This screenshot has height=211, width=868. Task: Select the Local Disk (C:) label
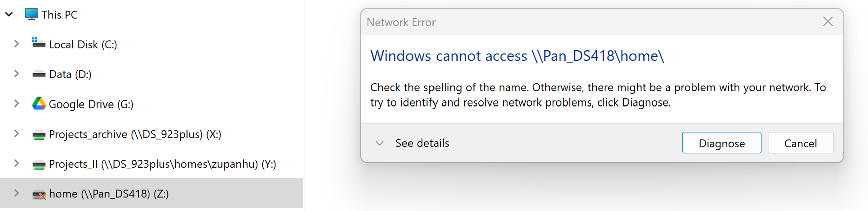[83, 45]
